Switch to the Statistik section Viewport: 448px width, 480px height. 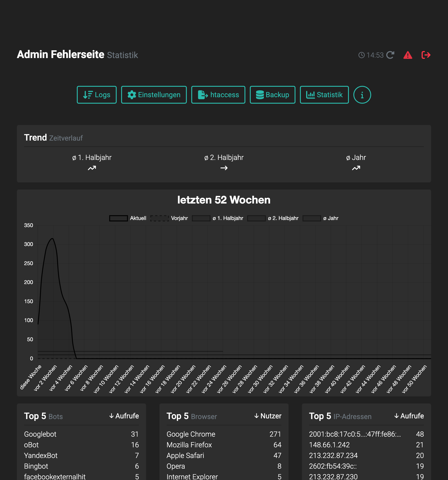point(324,95)
